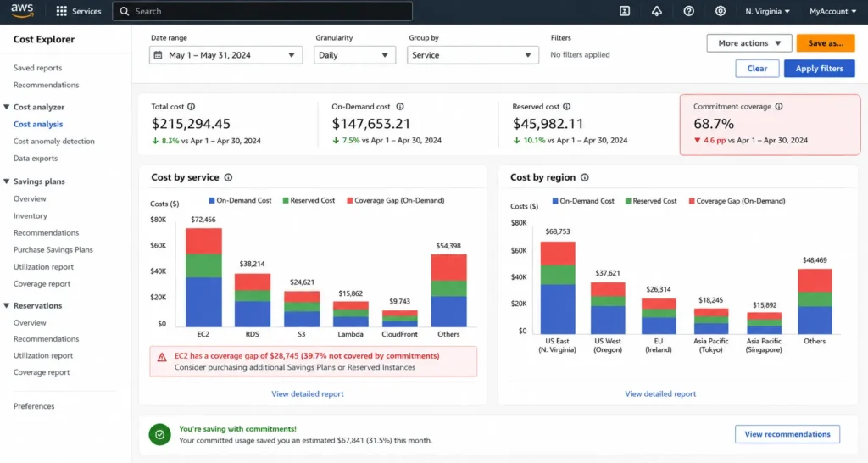Click the $215,294.45 total cost value
868x463 pixels.
[191, 124]
